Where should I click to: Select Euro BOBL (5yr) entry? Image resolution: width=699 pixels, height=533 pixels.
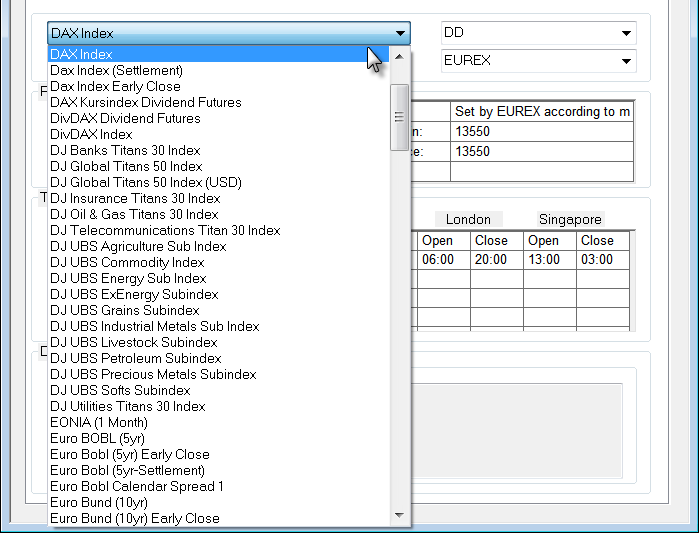click(99, 438)
